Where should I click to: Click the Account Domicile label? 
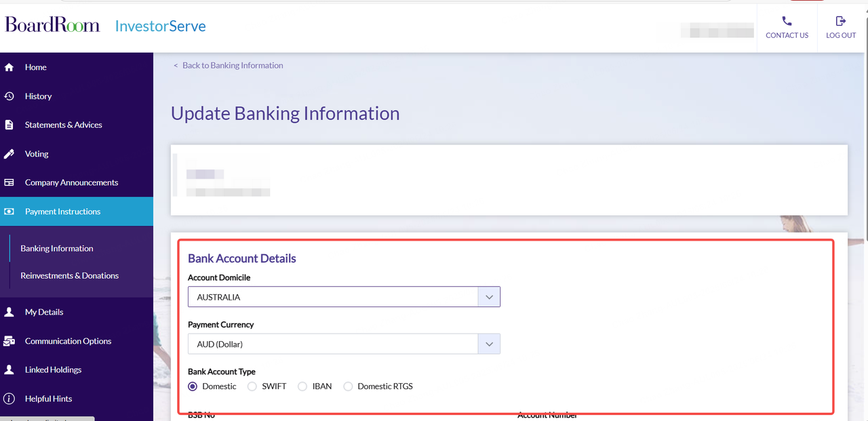tap(219, 277)
